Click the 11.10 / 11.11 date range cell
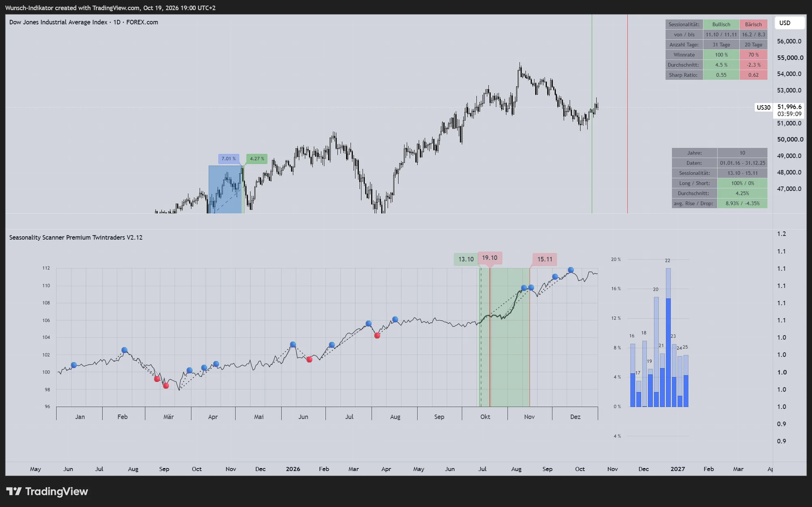The width and height of the screenshot is (812, 507). (721, 35)
